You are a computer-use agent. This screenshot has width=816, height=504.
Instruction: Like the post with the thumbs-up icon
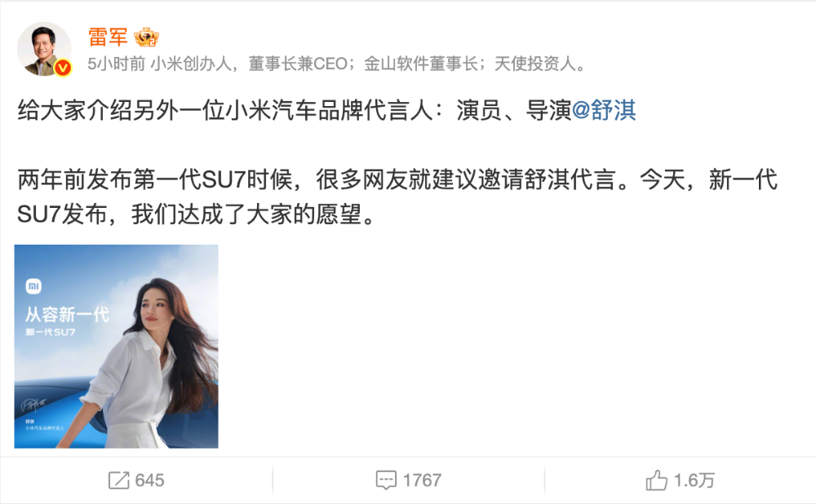click(656, 480)
